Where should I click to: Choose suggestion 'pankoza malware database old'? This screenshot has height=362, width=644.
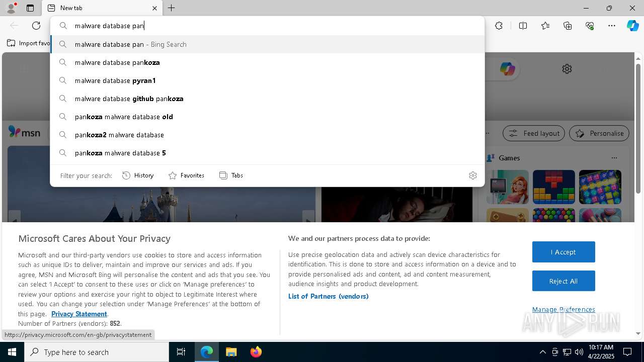pyautogui.click(x=267, y=117)
